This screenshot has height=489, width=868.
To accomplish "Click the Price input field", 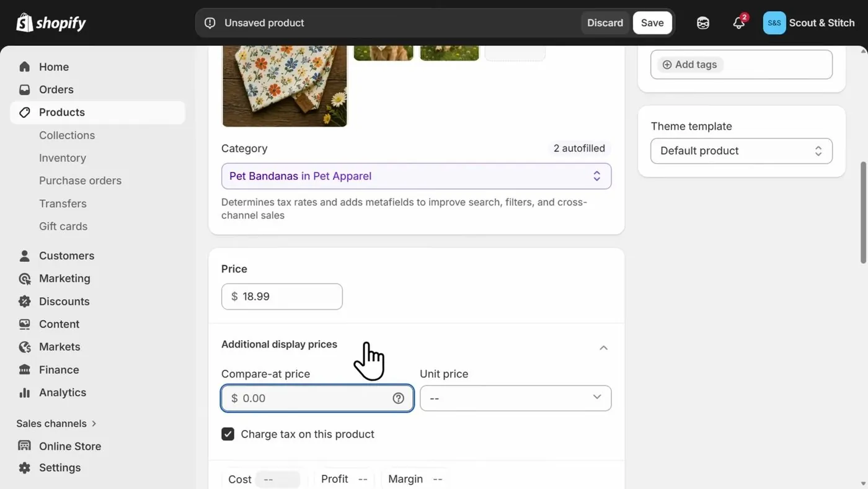I will coord(281,297).
